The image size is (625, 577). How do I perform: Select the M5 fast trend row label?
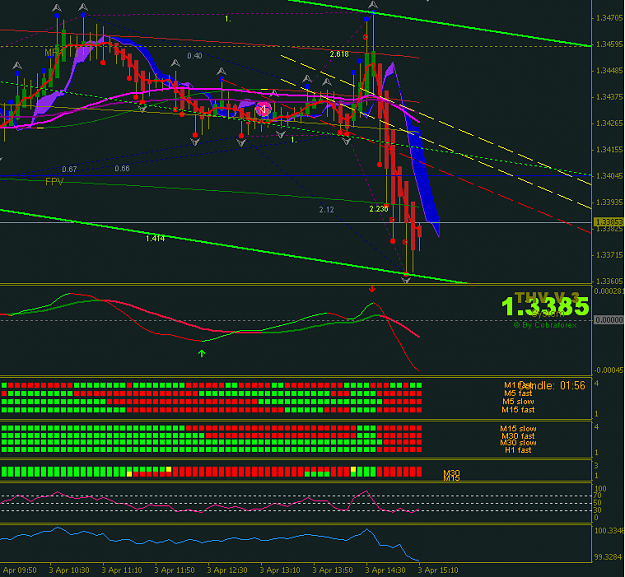click(x=518, y=393)
